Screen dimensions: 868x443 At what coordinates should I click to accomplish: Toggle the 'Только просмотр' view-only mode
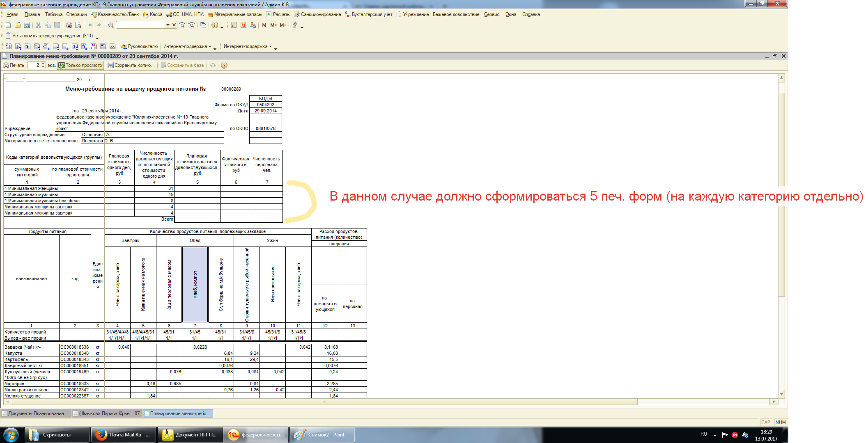pyautogui.click(x=80, y=65)
